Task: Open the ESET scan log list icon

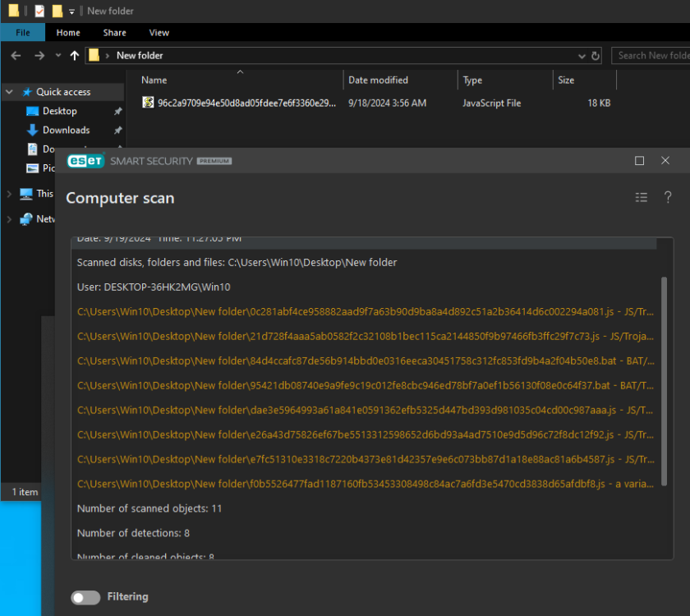Action: tap(642, 197)
